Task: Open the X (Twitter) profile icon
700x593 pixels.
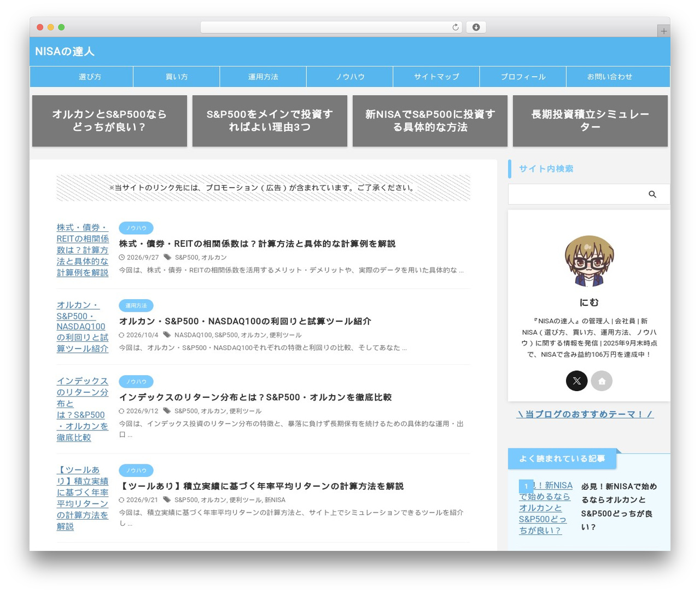Action: (x=577, y=381)
